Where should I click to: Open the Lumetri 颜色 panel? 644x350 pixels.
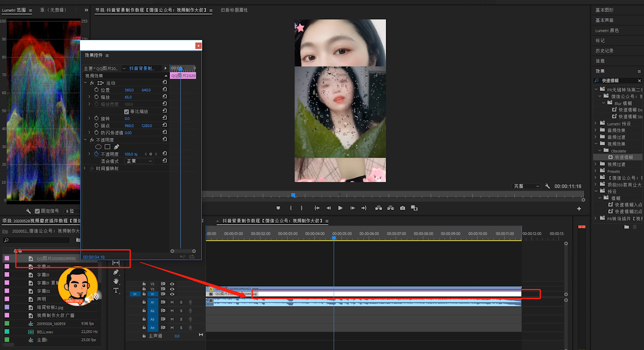coord(607,31)
